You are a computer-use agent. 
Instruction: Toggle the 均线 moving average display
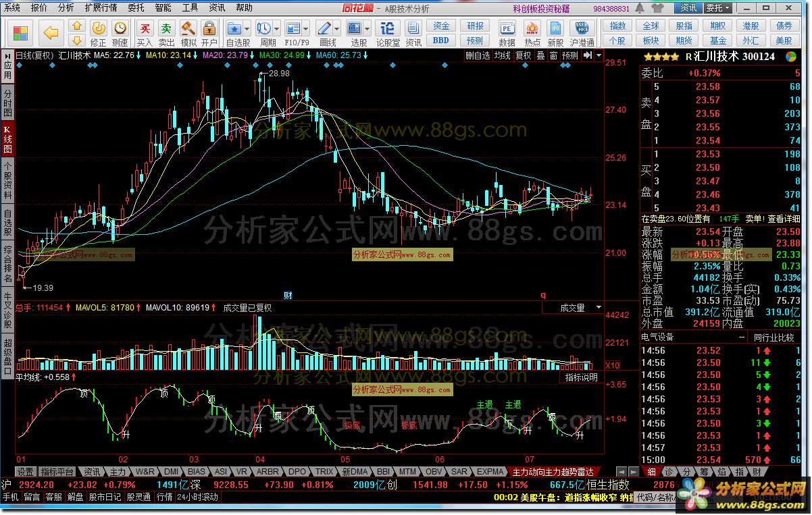click(x=503, y=55)
